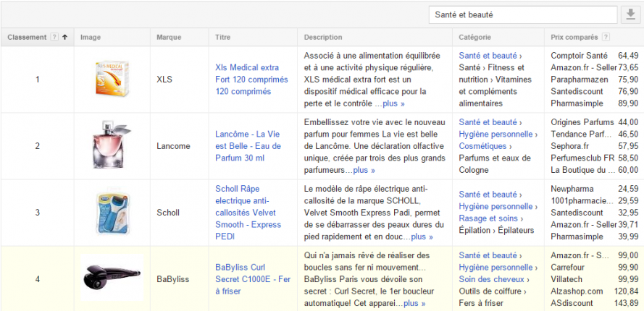Click Santediscount price entry 32,95

click(595, 213)
